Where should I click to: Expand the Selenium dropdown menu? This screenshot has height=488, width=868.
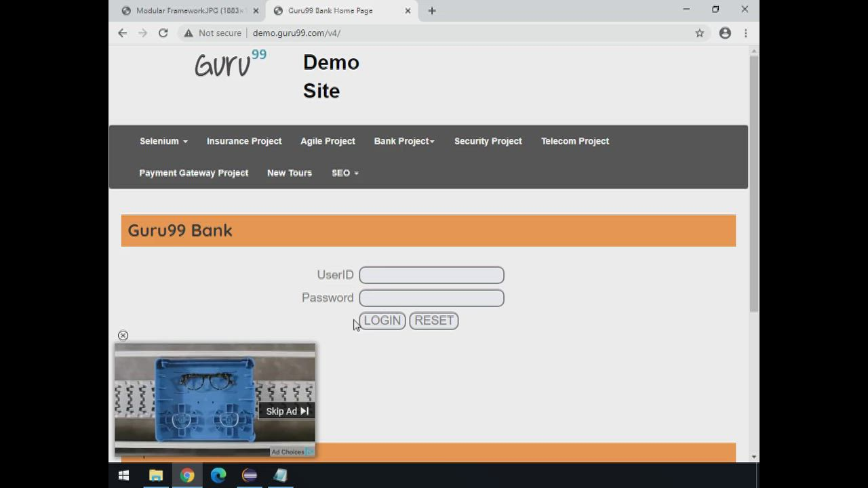(163, 141)
